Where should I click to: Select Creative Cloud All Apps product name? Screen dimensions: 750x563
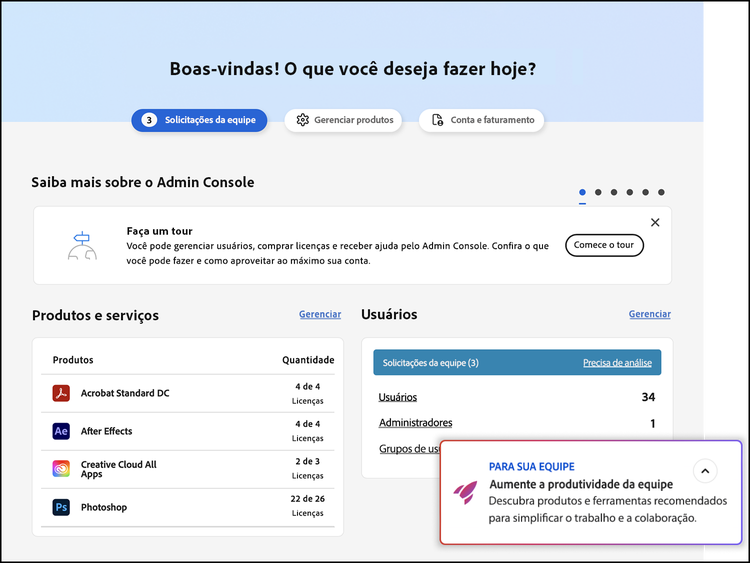pyautogui.click(x=119, y=469)
